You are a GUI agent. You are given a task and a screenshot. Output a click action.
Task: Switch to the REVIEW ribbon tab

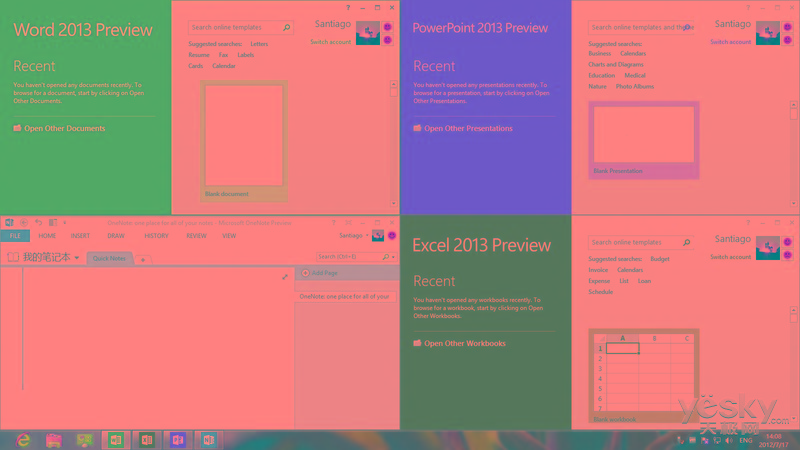tap(196, 236)
